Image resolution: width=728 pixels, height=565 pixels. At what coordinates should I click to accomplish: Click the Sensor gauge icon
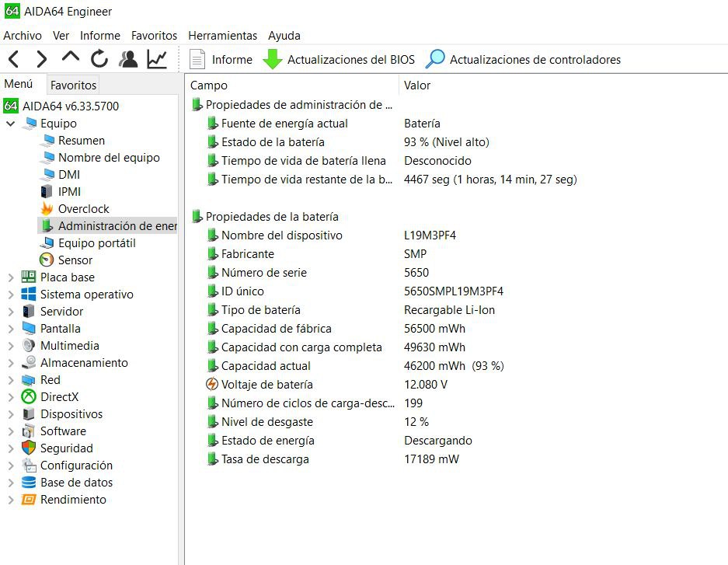tap(47, 260)
